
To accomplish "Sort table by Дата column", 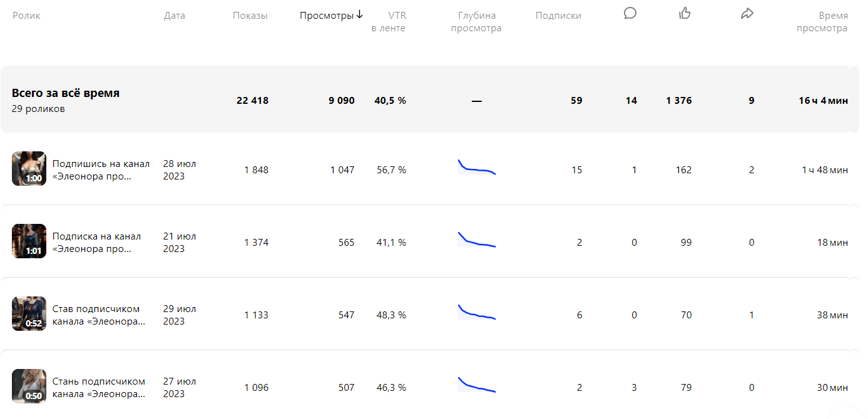I will (x=174, y=16).
